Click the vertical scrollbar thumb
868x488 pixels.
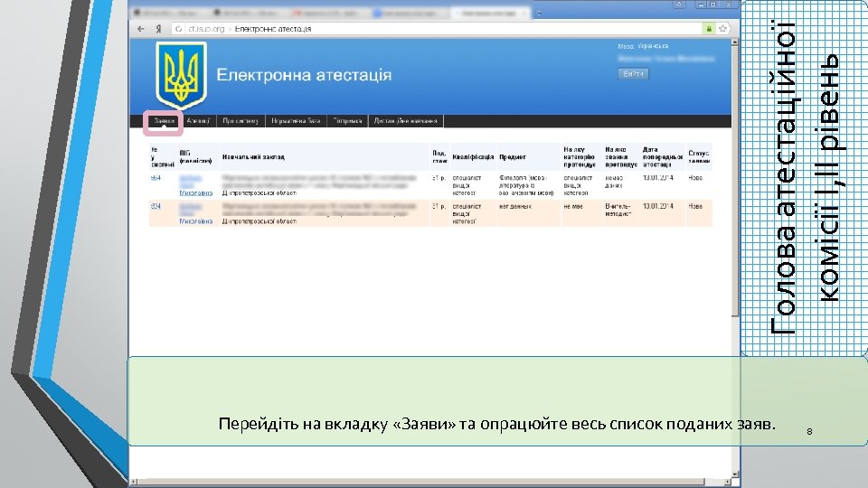(734, 181)
